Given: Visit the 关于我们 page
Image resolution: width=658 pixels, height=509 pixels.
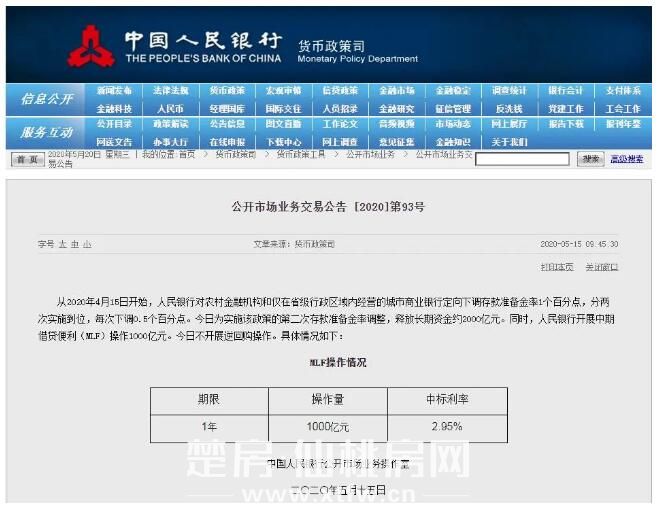Looking at the screenshot, I should click(509, 142).
